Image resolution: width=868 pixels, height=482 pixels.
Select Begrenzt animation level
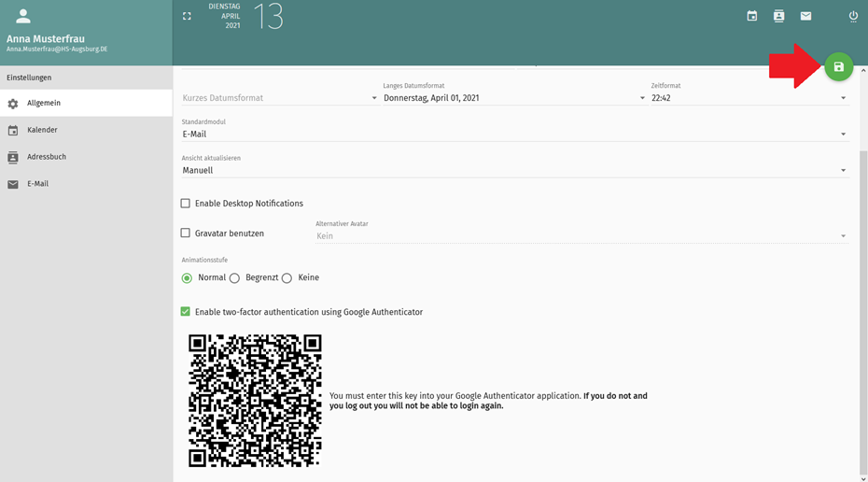235,278
